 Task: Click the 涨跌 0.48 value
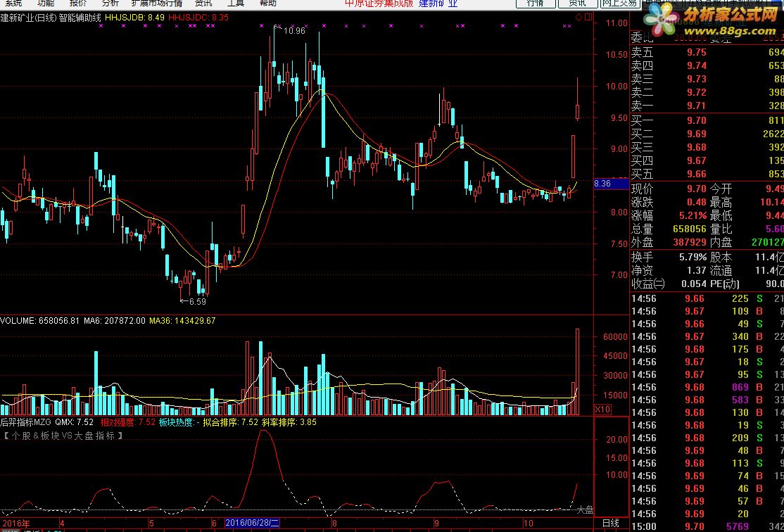(x=695, y=203)
